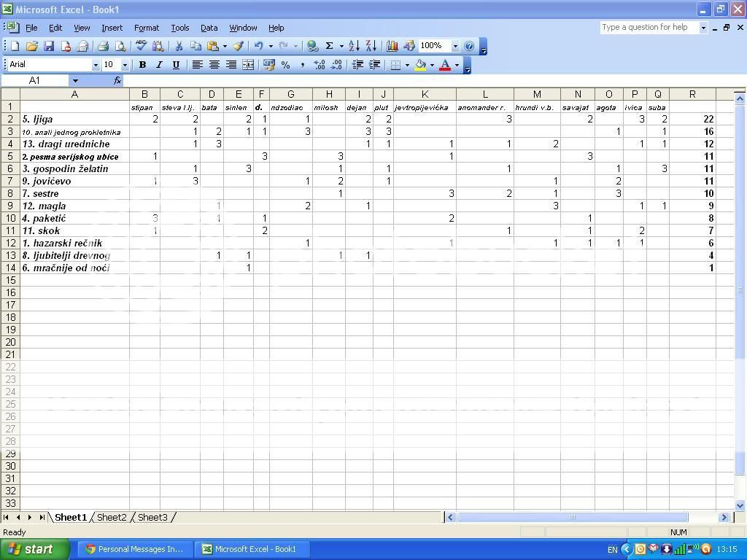Image resolution: width=747 pixels, height=560 pixels.
Task: Switch to the Sheet2 tab
Action: point(112,518)
